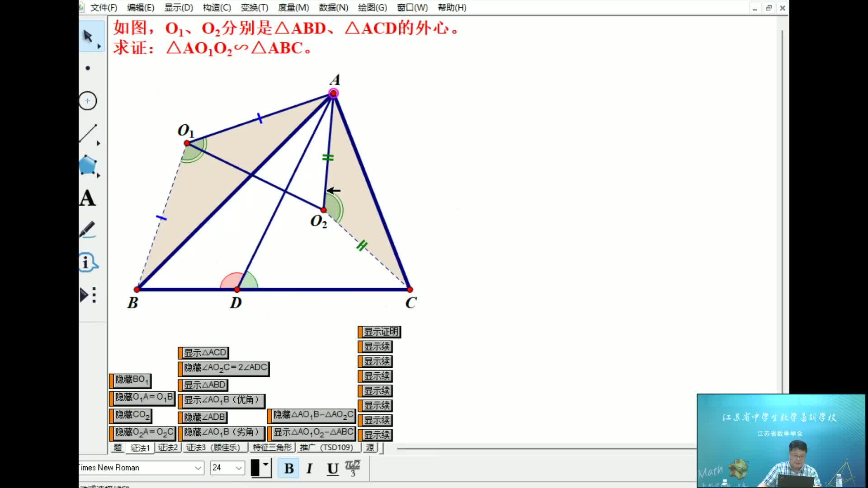Toggle the 显示△ACD show button
The width and height of the screenshot is (868, 488).
tap(205, 353)
